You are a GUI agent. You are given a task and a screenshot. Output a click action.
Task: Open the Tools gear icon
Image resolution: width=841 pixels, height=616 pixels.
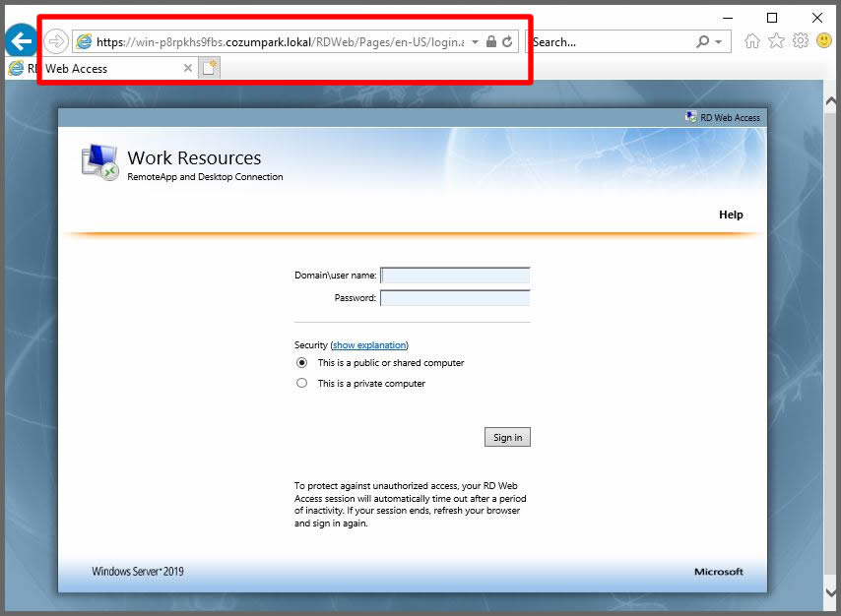coord(801,40)
